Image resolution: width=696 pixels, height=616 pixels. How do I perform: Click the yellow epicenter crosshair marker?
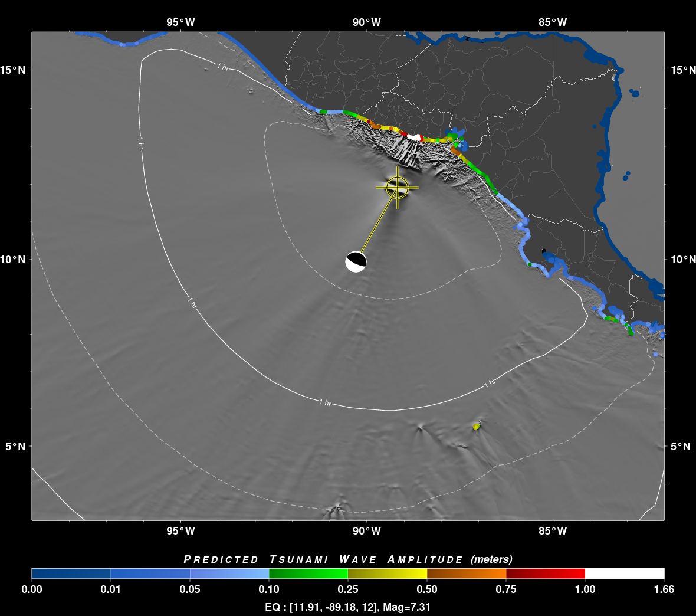pyautogui.click(x=397, y=187)
